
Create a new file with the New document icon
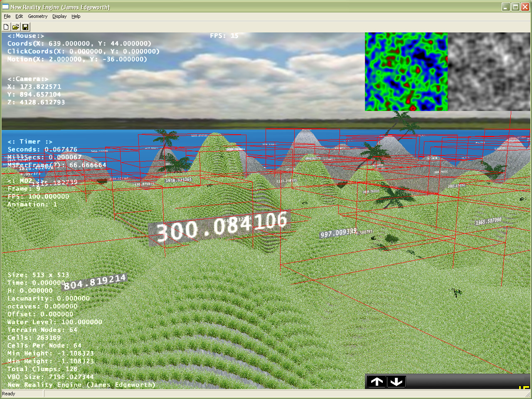click(5, 26)
